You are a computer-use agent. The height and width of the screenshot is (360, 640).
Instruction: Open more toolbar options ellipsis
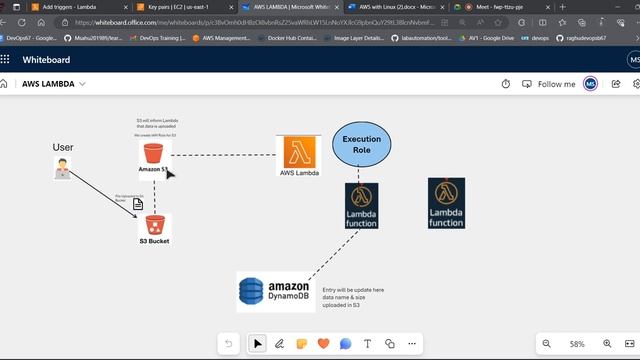coord(412,344)
